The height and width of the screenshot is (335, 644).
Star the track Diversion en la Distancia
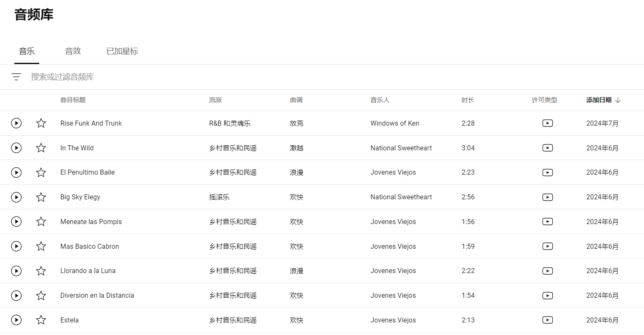pos(41,296)
